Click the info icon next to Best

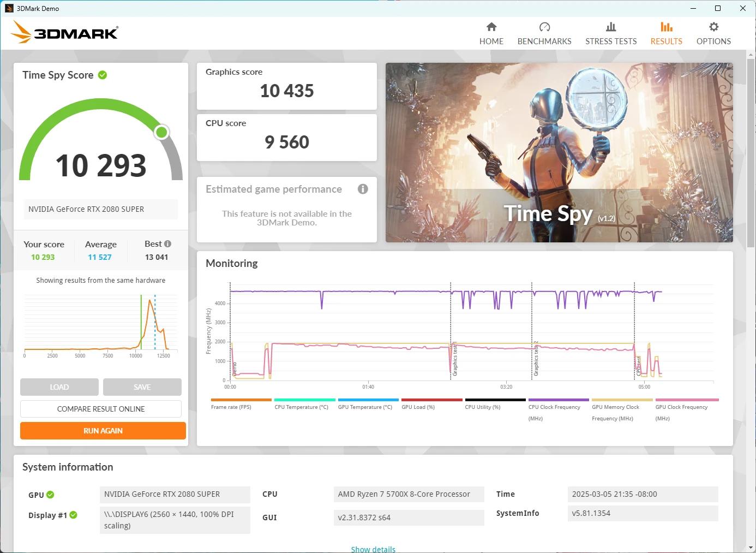click(167, 243)
